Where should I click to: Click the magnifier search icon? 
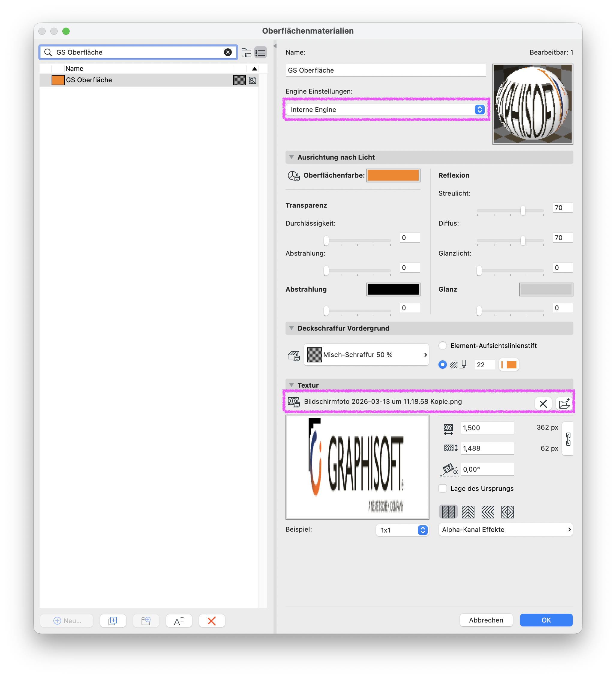(x=48, y=52)
